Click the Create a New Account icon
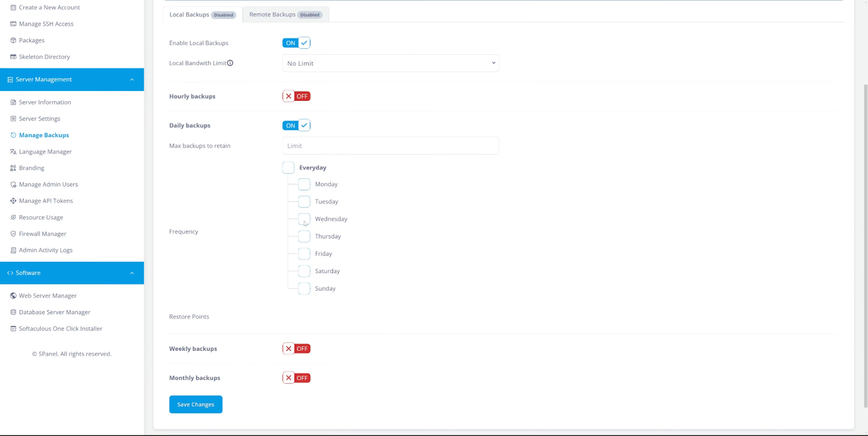868x436 pixels. 13,8
